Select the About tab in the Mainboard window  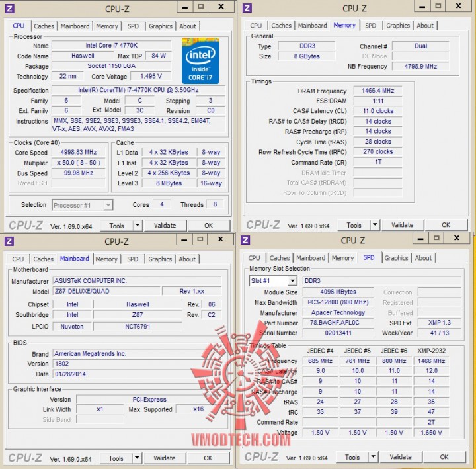(x=187, y=259)
